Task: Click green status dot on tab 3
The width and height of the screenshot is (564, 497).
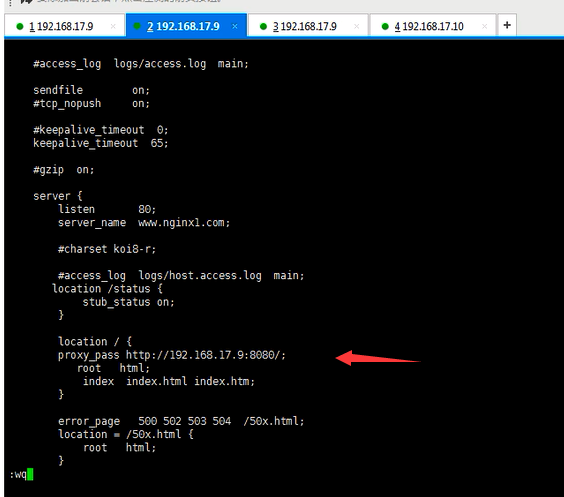Action: [x=263, y=26]
